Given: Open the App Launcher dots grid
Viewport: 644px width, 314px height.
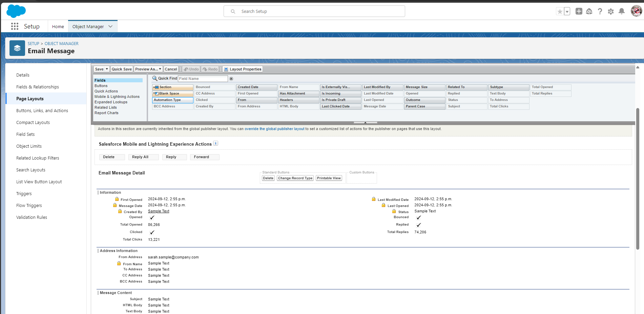Looking at the screenshot, I should (15, 26).
